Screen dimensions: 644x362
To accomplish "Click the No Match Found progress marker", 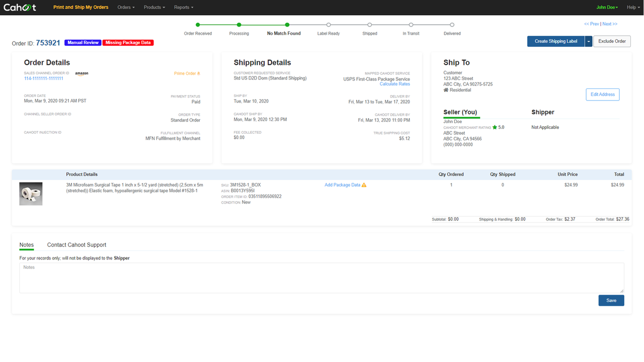I will (287, 24).
